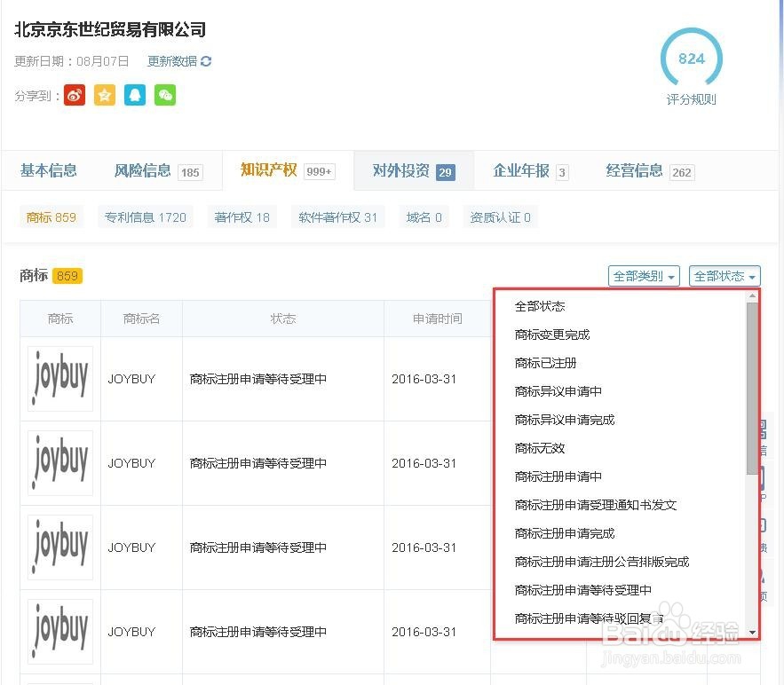The height and width of the screenshot is (685, 784).
Task: Click the 824 score circle
Action: 692,58
